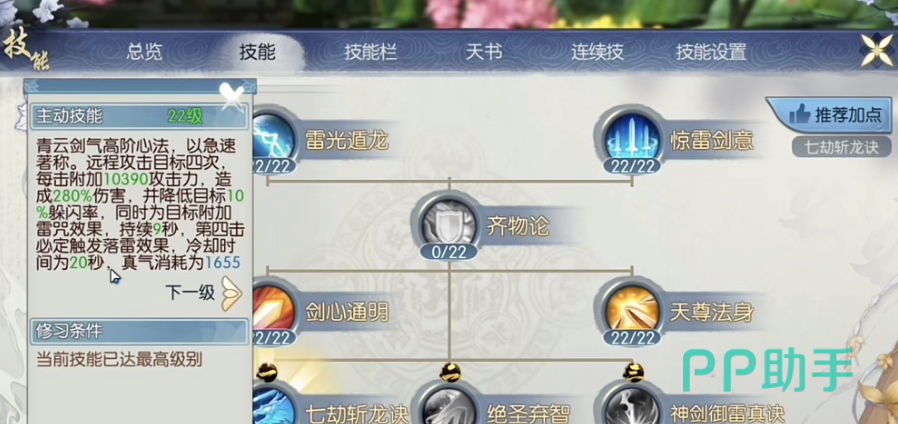This screenshot has width=898, height=424.
Task: Select the 天尊法身 golden skill icon
Action: tap(632, 311)
